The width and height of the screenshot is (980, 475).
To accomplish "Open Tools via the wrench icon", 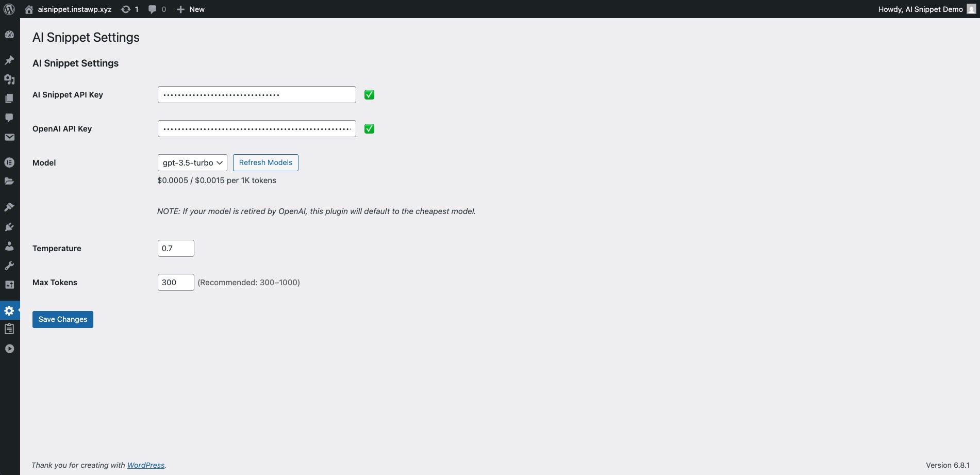I will pyautogui.click(x=9, y=266).
